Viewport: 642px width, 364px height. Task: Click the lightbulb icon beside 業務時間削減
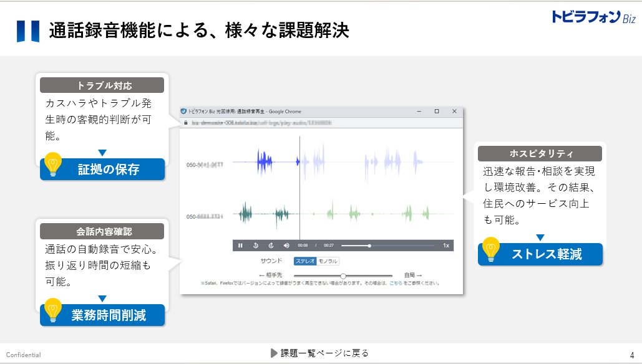54,311
